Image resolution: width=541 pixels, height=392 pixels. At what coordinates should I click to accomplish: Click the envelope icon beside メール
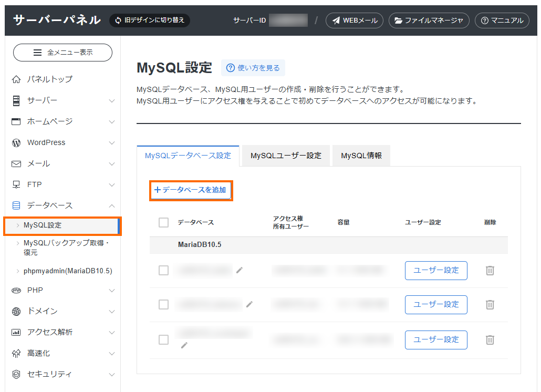(x=16, y=164)
